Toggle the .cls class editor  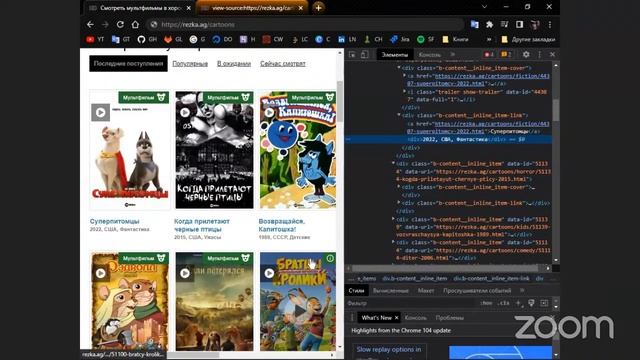tap(504, 303)
